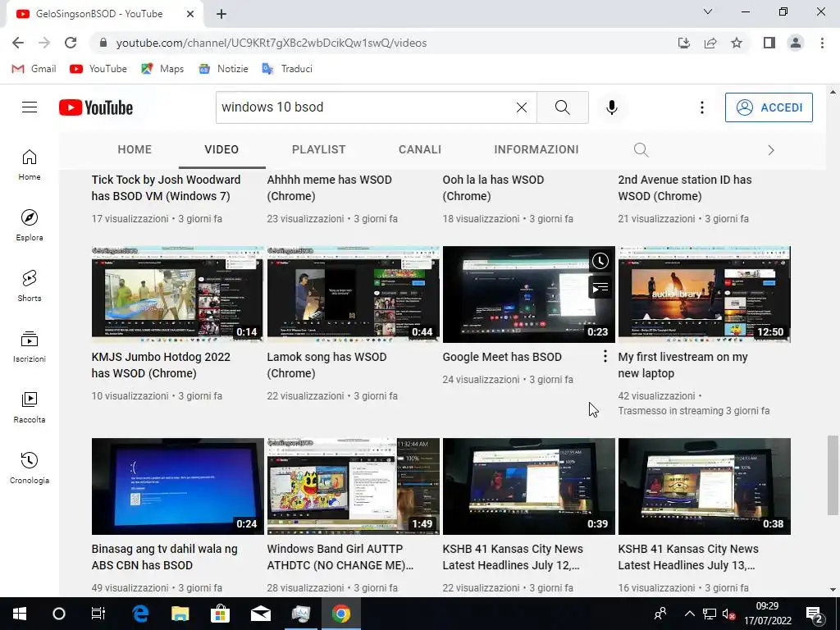
Task: Open Shorts in sidebar
Action: click(30, 285)
